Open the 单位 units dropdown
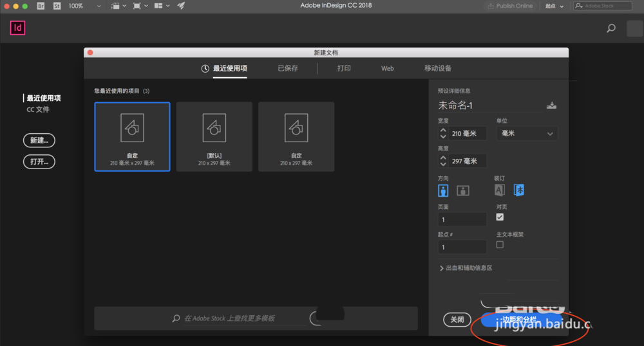The height and width of the screenshot is (346, 644). click(x=527, y=134)
